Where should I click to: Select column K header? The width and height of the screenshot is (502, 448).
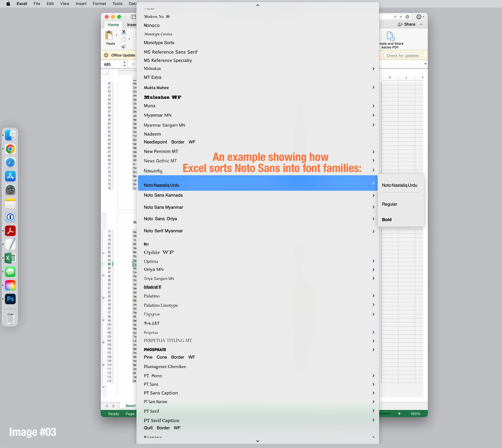pyautogui.click(x=390, y=78)
